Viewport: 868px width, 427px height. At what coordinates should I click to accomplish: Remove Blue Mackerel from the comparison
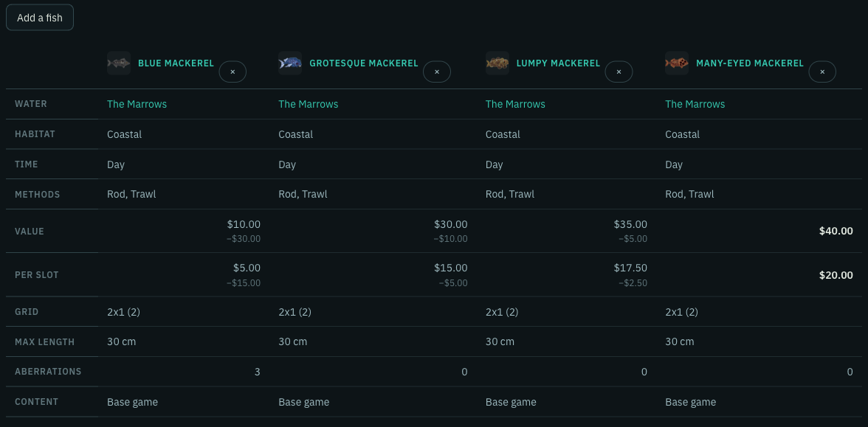tap(232, 72)
